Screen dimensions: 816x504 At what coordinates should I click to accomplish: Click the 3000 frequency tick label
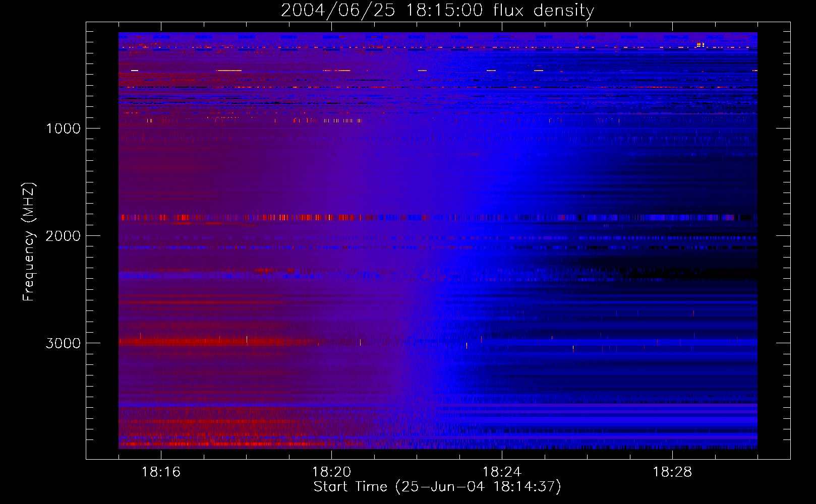63,343
